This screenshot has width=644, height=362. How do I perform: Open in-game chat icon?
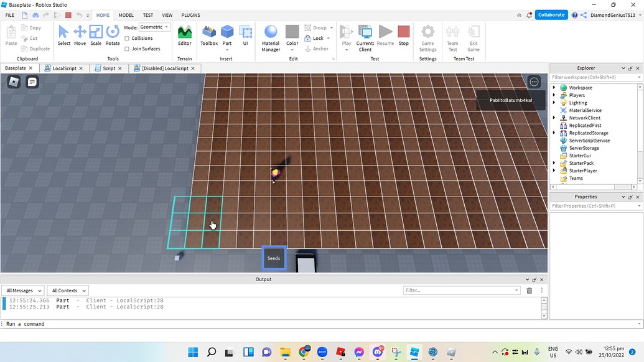(x=32, y=81)
